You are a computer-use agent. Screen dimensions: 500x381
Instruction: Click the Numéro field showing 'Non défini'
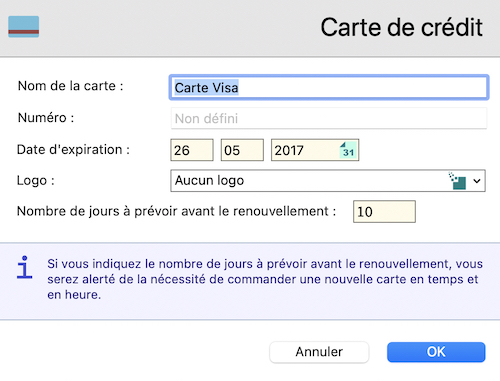[329, 118]
